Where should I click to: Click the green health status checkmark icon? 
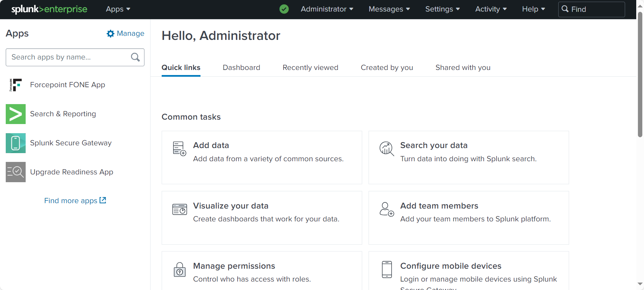[x=284, y=9]
